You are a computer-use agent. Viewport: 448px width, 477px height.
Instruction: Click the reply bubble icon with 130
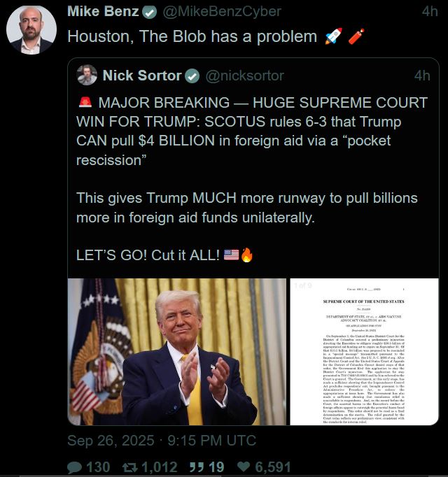tap(75, 467)
